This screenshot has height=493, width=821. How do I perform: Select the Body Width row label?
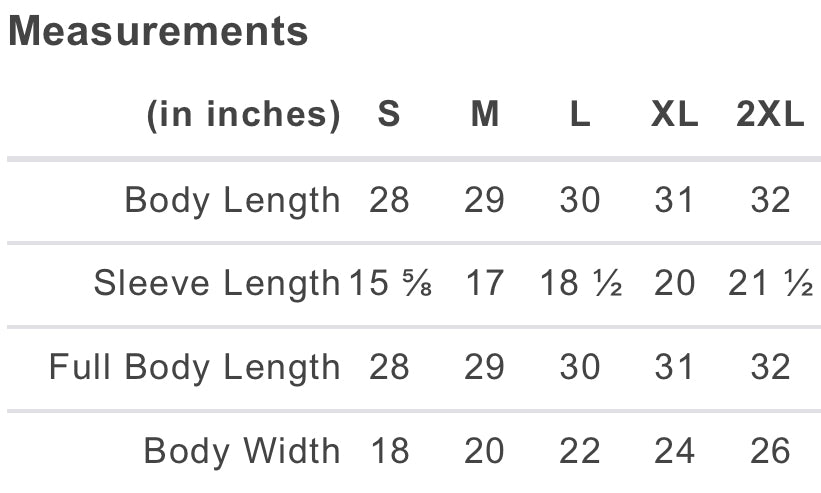click(x=242, y=451)
